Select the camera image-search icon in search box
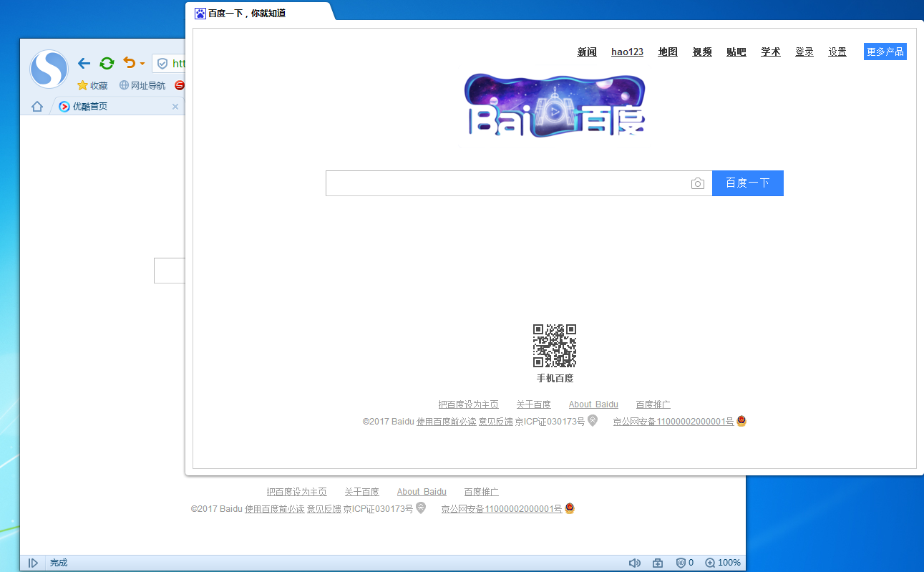 (698, 183)
